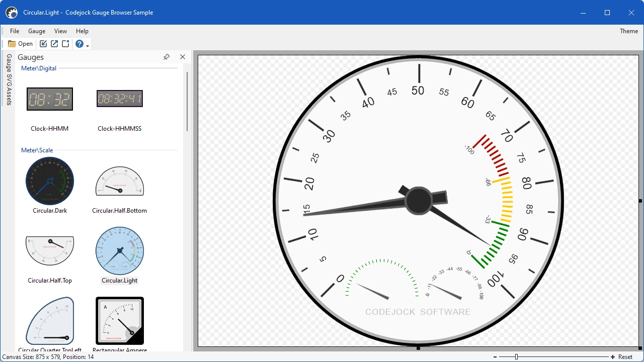Click the Clock-HHMM label text
644x362 pixels.
(50, 129)
